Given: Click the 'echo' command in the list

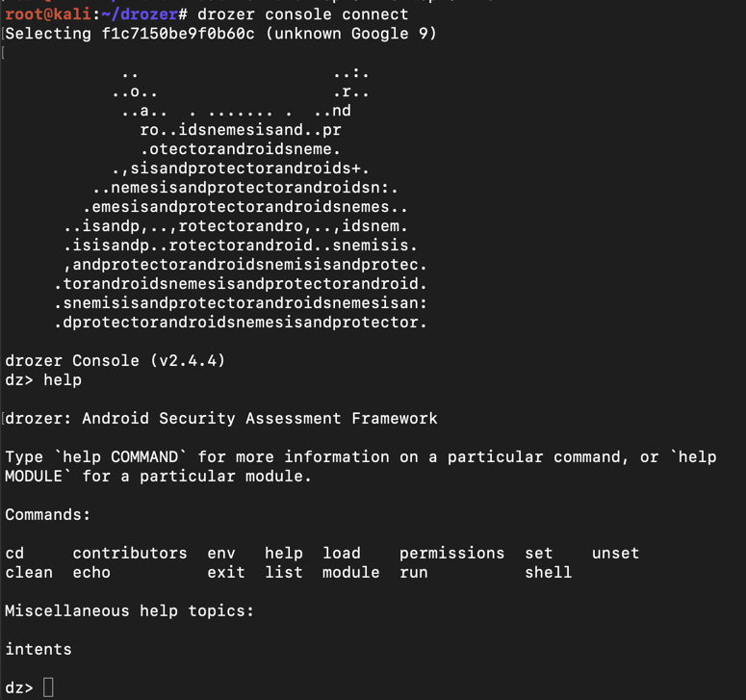Looking at the screenshot, I should [91, 572].
